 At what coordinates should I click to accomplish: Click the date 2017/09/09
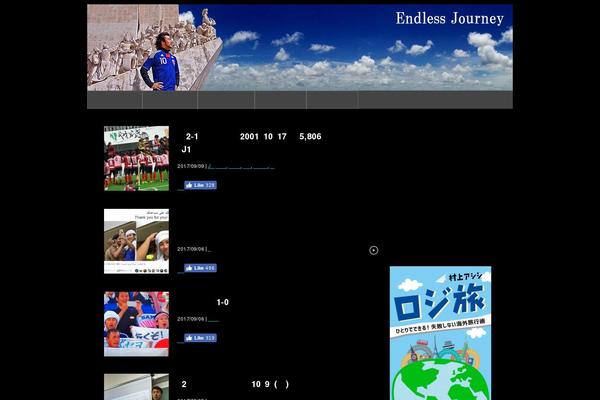tap(191, 166)
